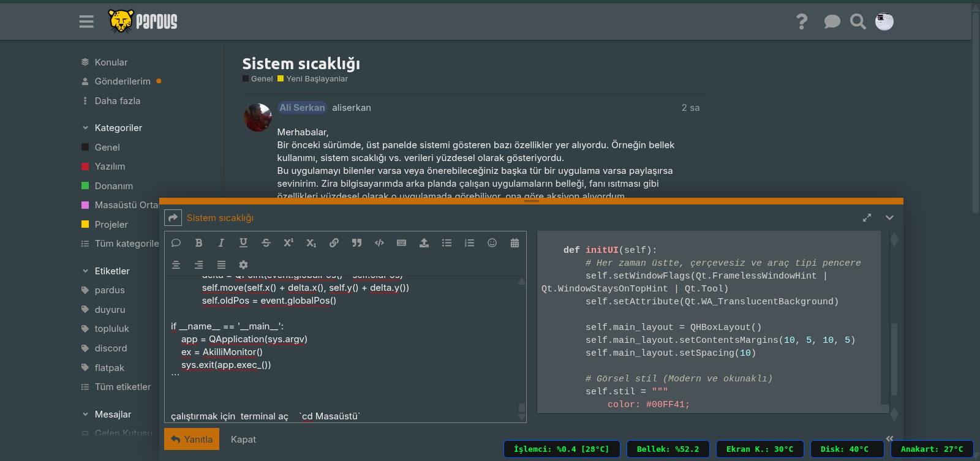Click the preformatted code icon

(379, 243)
